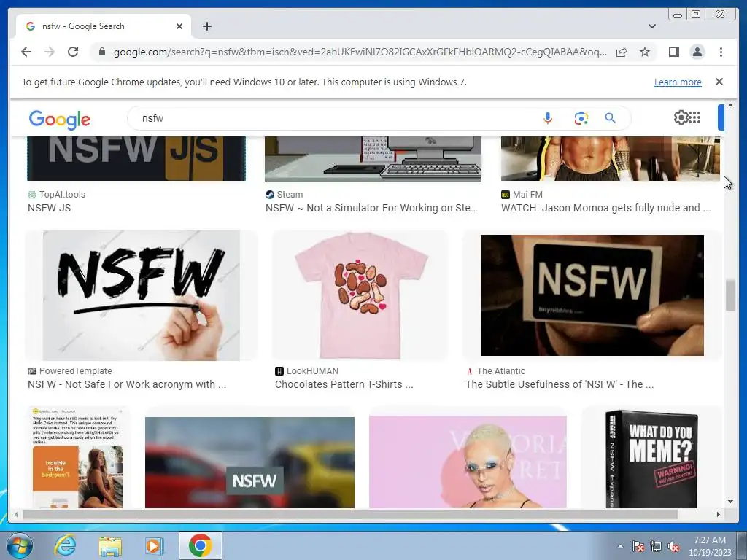Viewport: 747px width, 560px height.
Task: Open Chrome's three-dot menu
Action: [721, 52]
